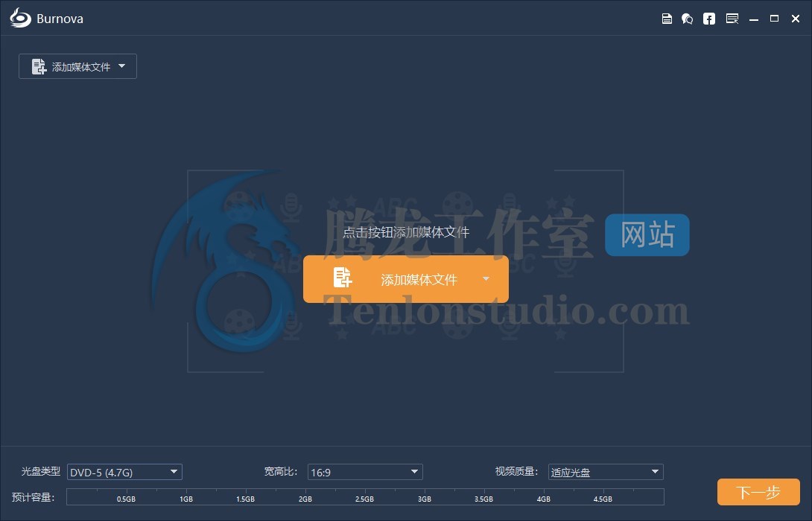The height and width of the screenshot is (521, 812).
Task: Minimize the Burnova window
Action: coord(754,19)
